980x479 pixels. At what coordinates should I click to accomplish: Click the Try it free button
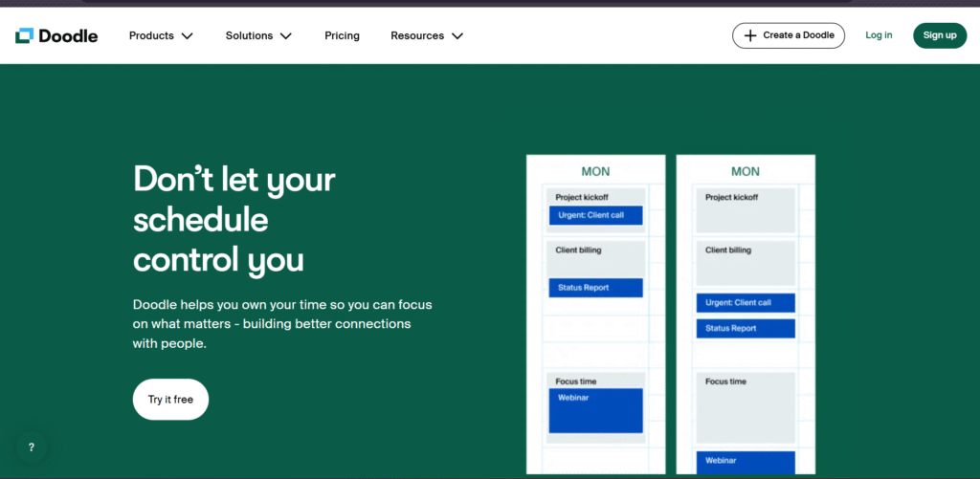[x=170, y=399]
